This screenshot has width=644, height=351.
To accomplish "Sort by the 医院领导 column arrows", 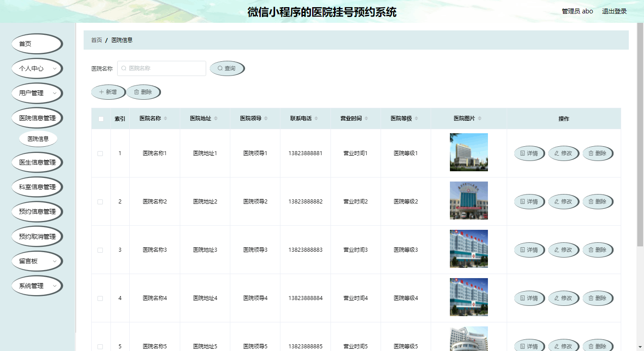I will point(266,118).
